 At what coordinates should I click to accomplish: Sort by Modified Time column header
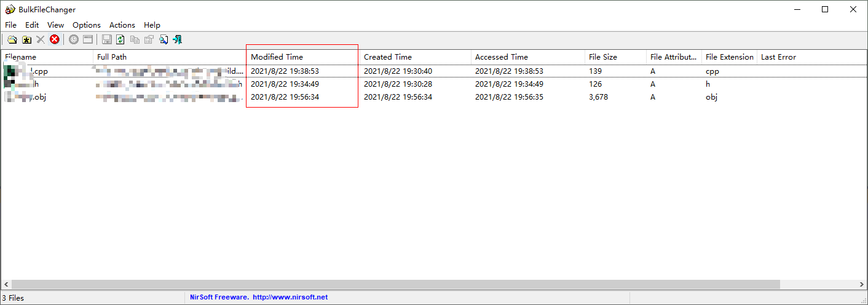(x=304, y=57)
